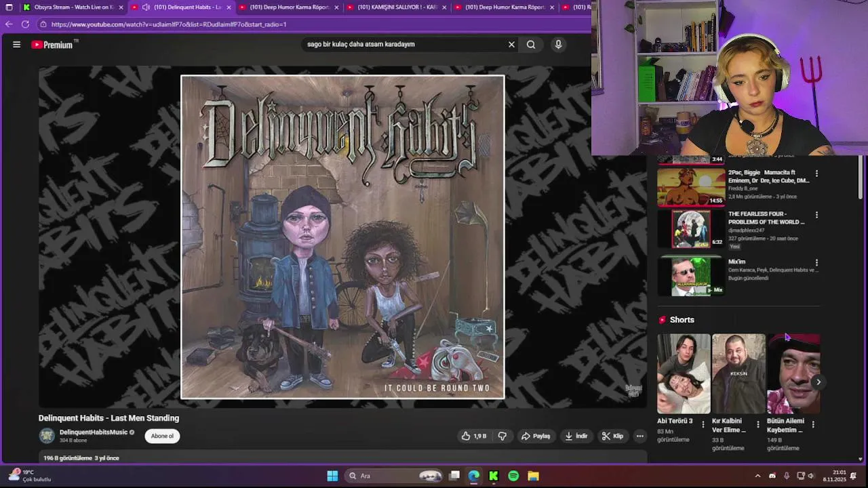Switch to first Deep Humor Karma Röportaj tab
The height and width of the screenshot is (488, 868).
point(289,7)
